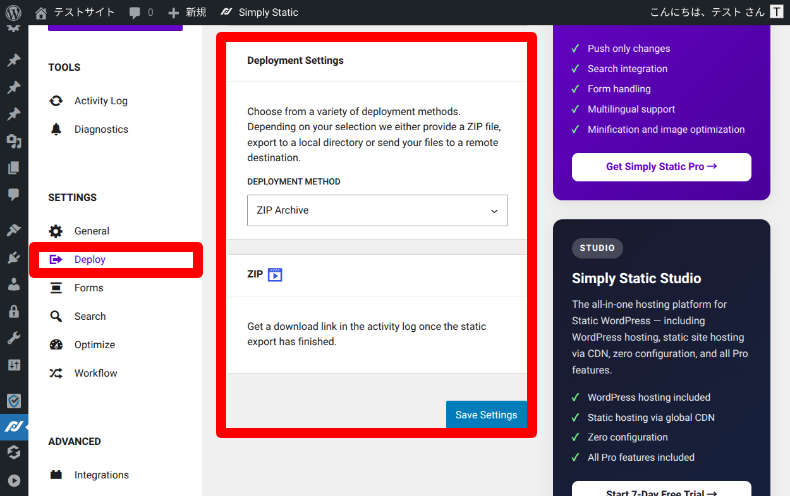Viewport: 790px width, 496px height.
Task: Click the Search magnifier icon
Action: 56,316
